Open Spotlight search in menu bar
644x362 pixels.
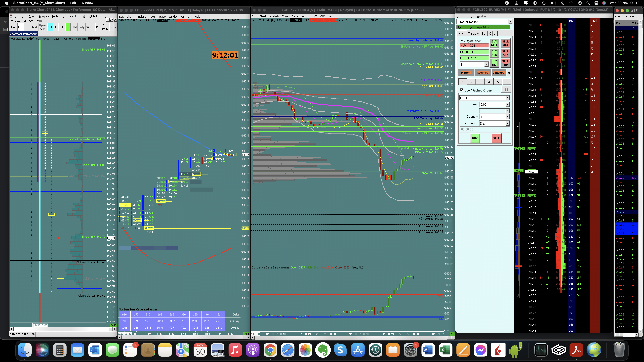click(x=588, y=3)
